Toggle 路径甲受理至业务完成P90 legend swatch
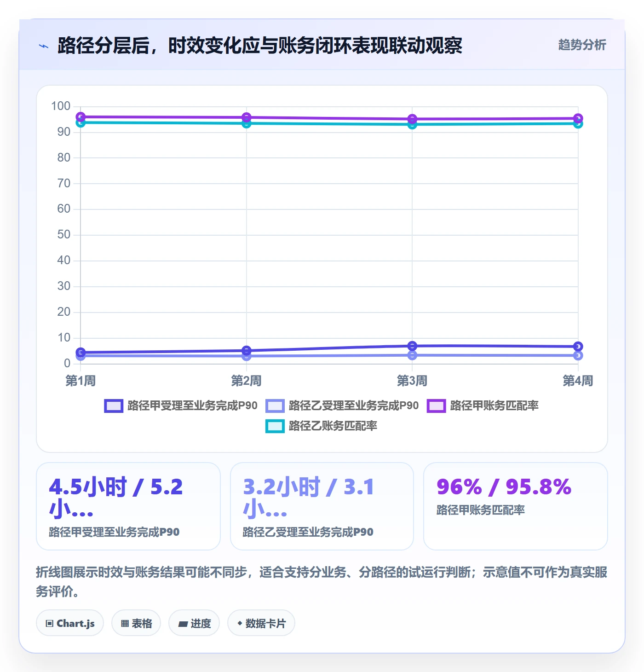 114,406
